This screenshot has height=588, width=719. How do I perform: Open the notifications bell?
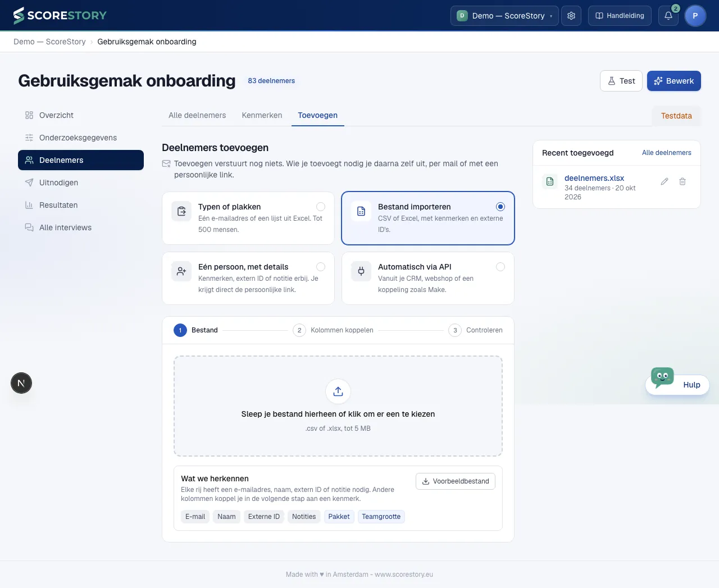(668, 16)
